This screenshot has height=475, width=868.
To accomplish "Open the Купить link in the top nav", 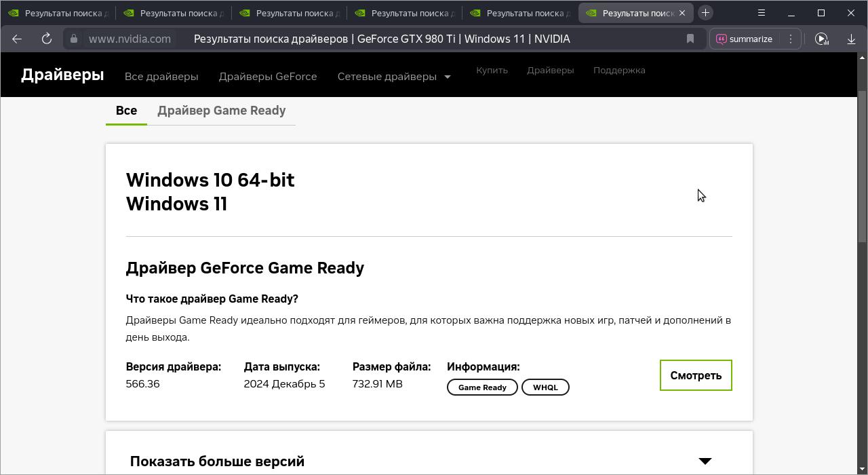I will pyautogui.click(x=492, y=70).
